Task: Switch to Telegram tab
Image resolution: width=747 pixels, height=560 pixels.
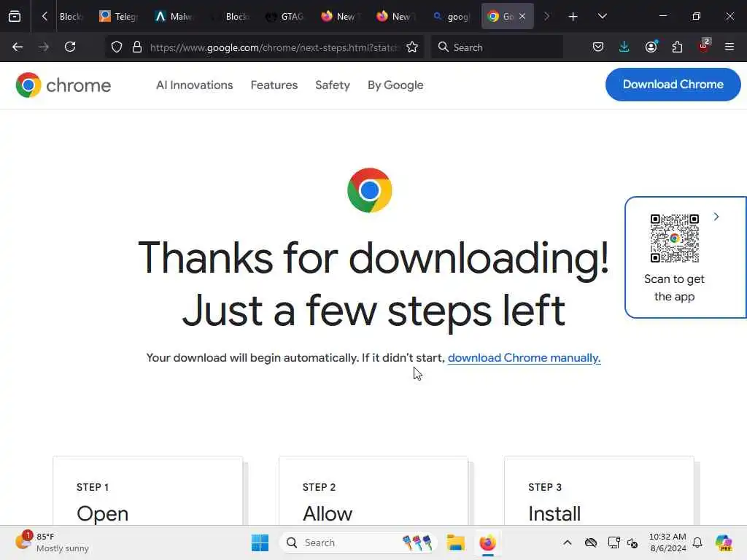Action: (119, 17)
